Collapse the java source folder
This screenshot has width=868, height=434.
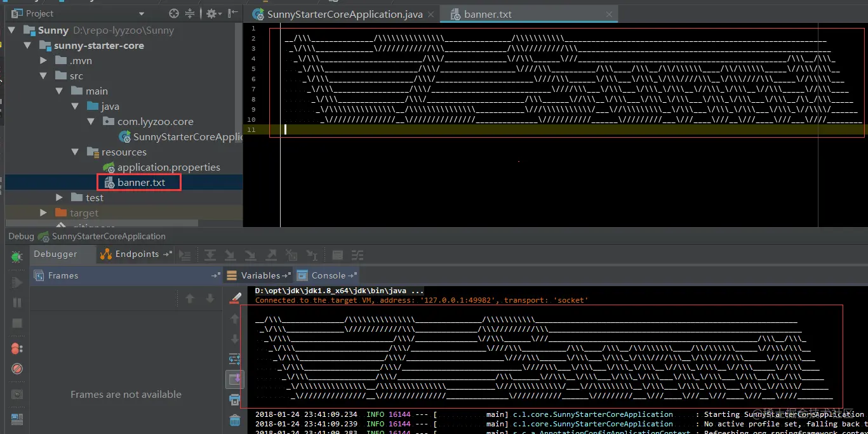[x=74, y=107]
